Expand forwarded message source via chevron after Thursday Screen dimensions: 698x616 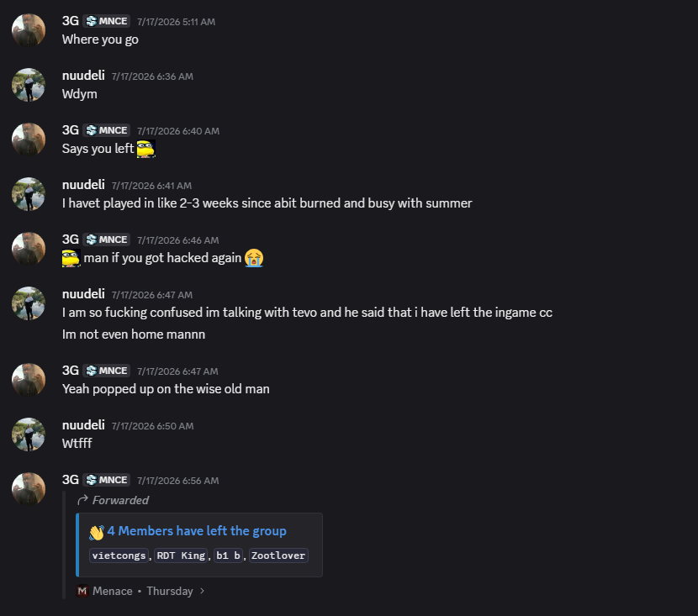pyautogui.click(x=202, y=591)
